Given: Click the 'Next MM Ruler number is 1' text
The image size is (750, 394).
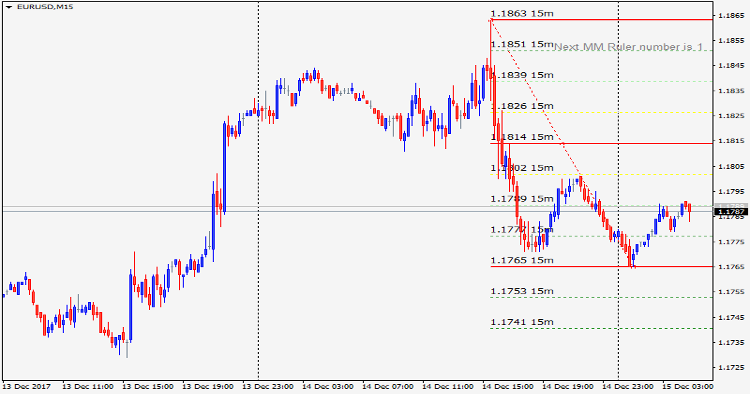Looking at the screenshot, I should [x=628, y=47].
